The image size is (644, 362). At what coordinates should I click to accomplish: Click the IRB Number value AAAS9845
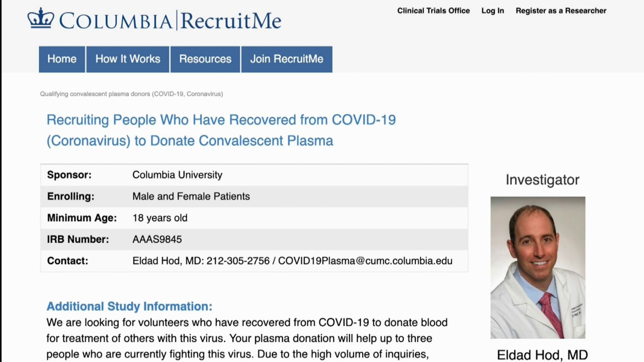(x=157, y=239)
